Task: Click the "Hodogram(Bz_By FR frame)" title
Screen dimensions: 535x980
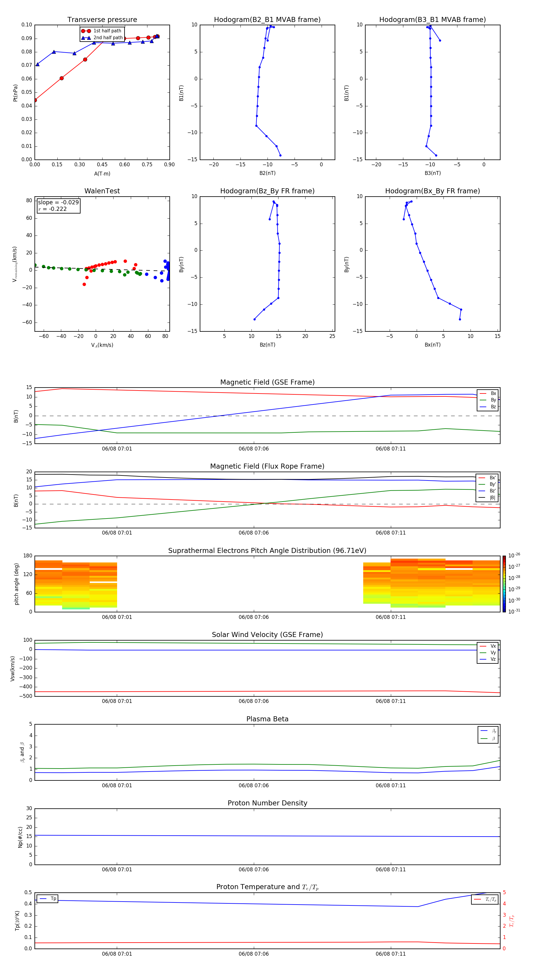Action: (267, 191)
